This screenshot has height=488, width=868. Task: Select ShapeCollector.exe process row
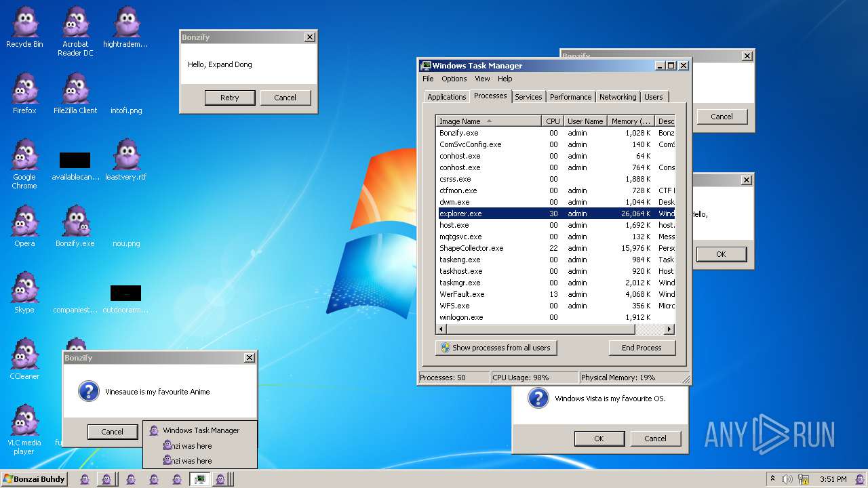click(555, 248)
